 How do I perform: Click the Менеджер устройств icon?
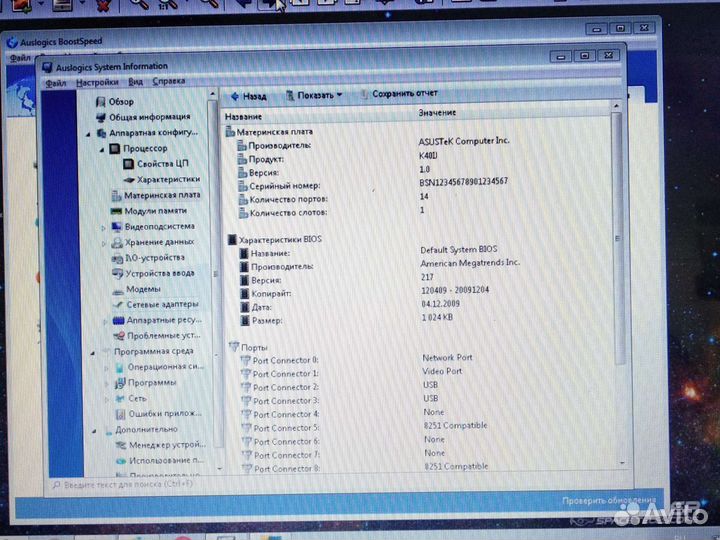pyautogui.click(x=121, y=445)
